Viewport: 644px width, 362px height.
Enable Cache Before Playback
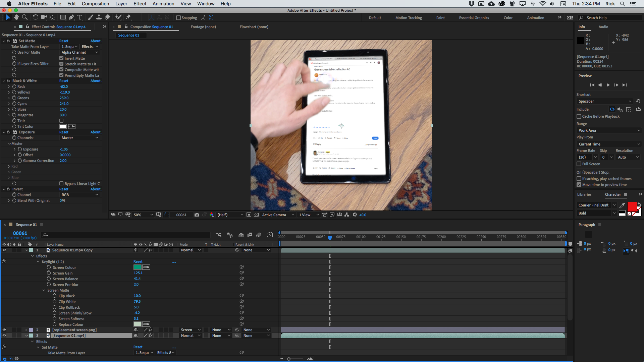click(579, 116)
